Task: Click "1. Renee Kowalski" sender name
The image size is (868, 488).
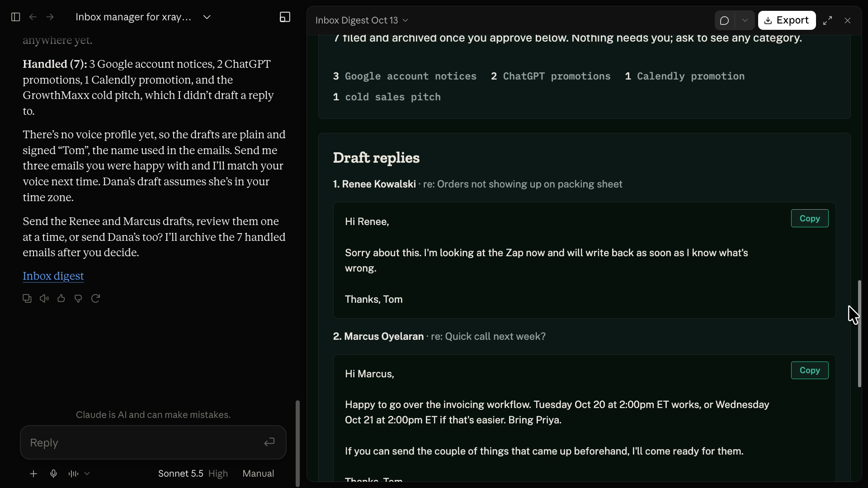Action: [374, 184]
